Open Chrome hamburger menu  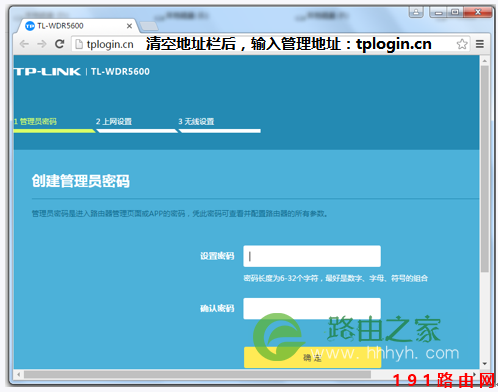[x=480, y=44]
